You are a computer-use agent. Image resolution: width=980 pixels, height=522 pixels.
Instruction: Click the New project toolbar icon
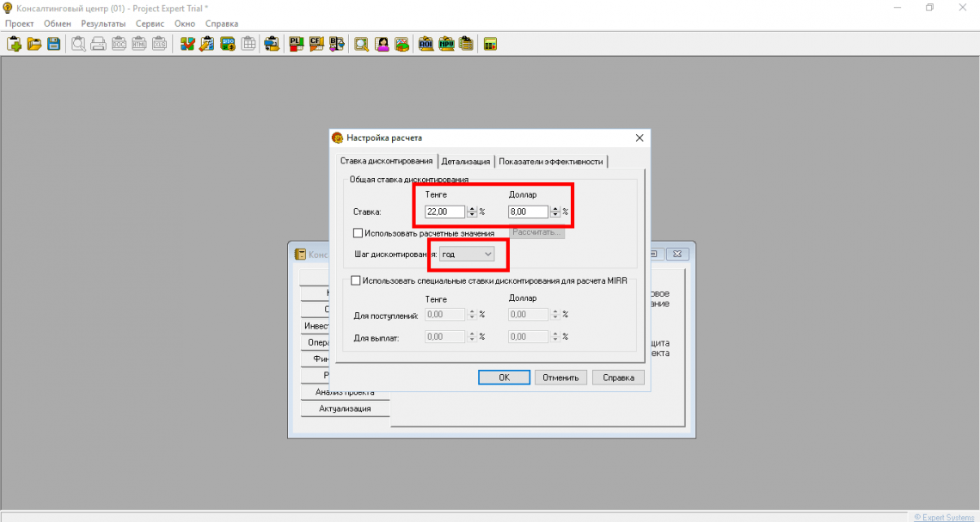15,44
